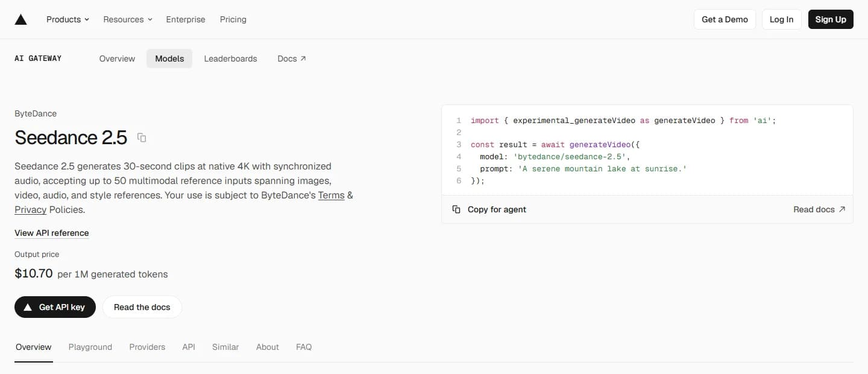Switch to the Leaderboards tab
Screen dimensions: 868x374
tap(230, 59)
